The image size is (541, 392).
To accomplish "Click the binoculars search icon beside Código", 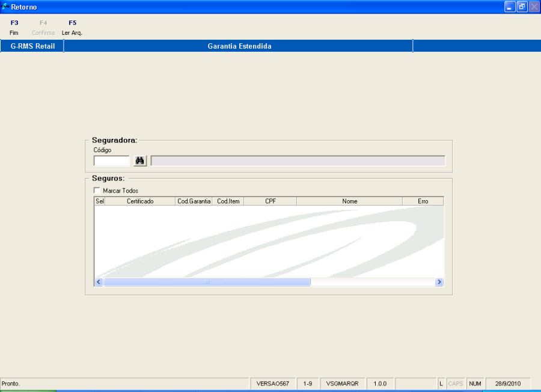I will coord(139,161).
